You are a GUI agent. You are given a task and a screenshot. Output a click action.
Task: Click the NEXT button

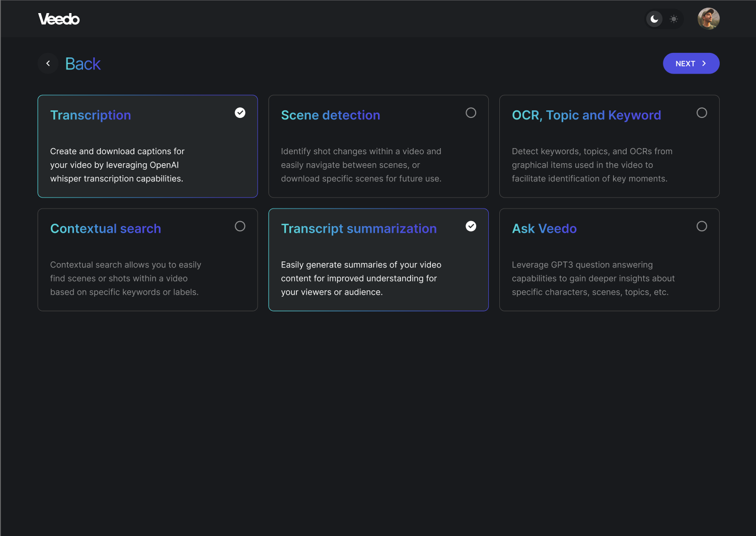691,63
